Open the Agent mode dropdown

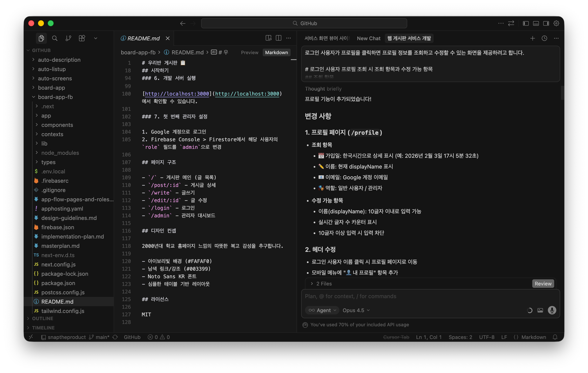(322, 310)
